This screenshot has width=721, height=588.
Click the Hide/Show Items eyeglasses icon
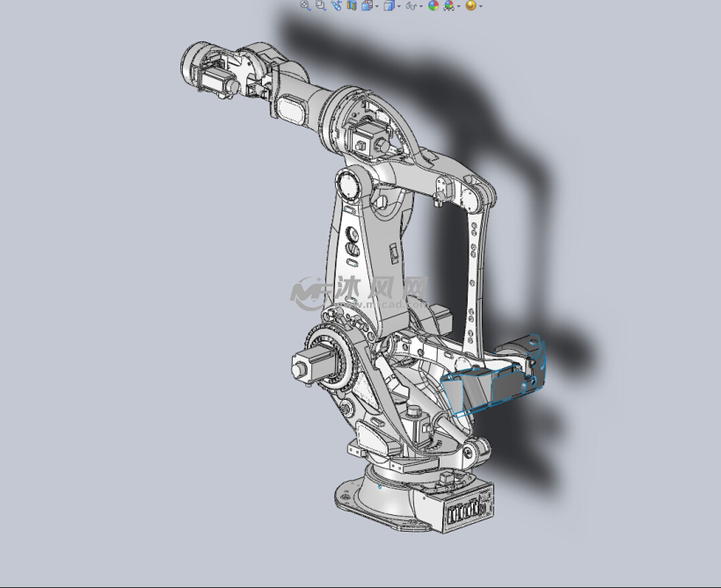pyautogui.click(x=411, y=7)
